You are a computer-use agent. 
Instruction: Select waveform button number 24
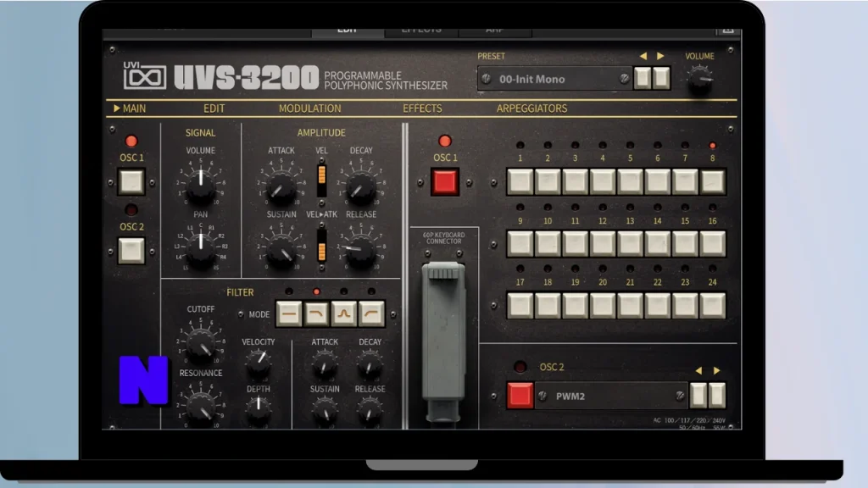(712, 305)
